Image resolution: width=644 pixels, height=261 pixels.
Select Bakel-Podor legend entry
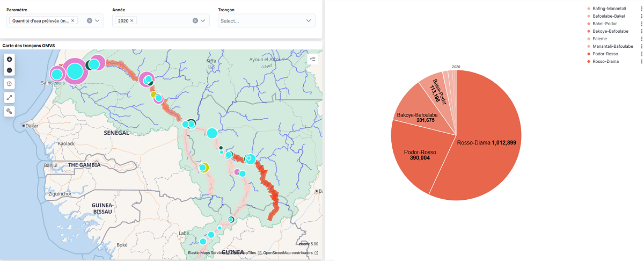605,24
